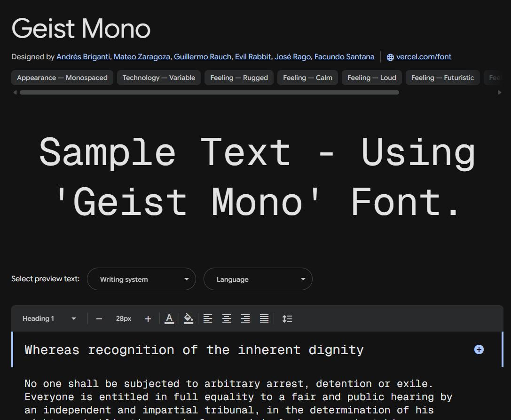
Task: Open designer Facundo Santana link
Action: point(344,57)
